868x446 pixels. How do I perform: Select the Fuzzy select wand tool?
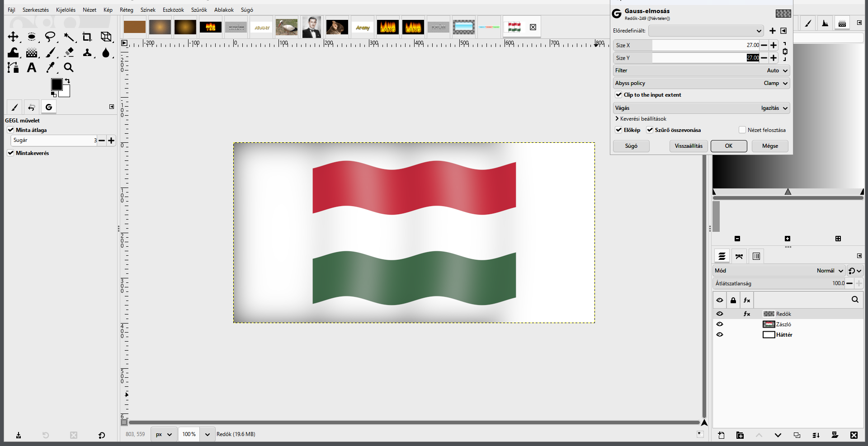pos(69,37)
